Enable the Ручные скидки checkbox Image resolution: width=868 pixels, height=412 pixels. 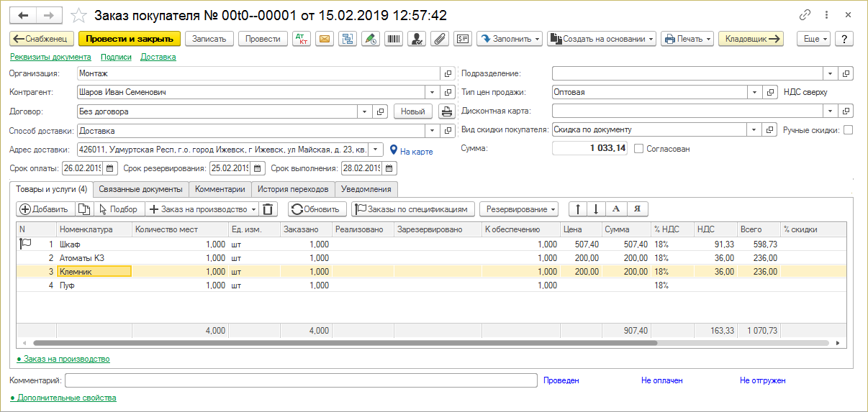pyautogui.click(x=848, y=130)
